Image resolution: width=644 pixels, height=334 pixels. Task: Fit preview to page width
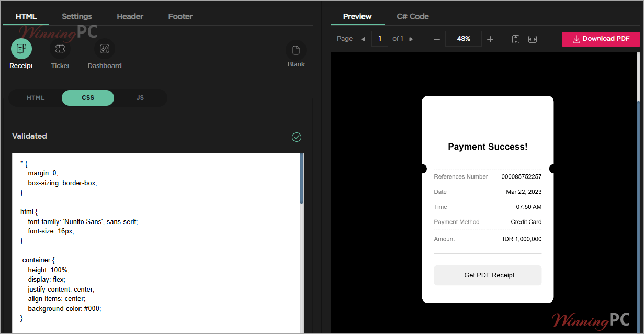(533, 39)
